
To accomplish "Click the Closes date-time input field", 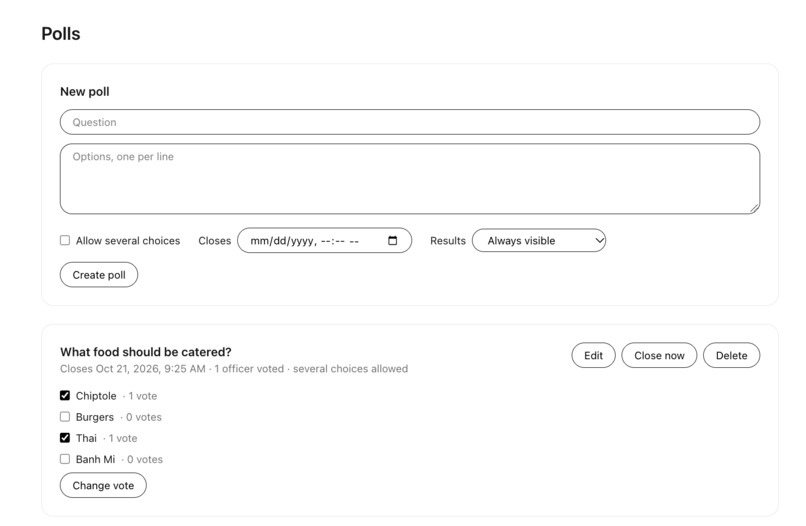I will [324, 240].
